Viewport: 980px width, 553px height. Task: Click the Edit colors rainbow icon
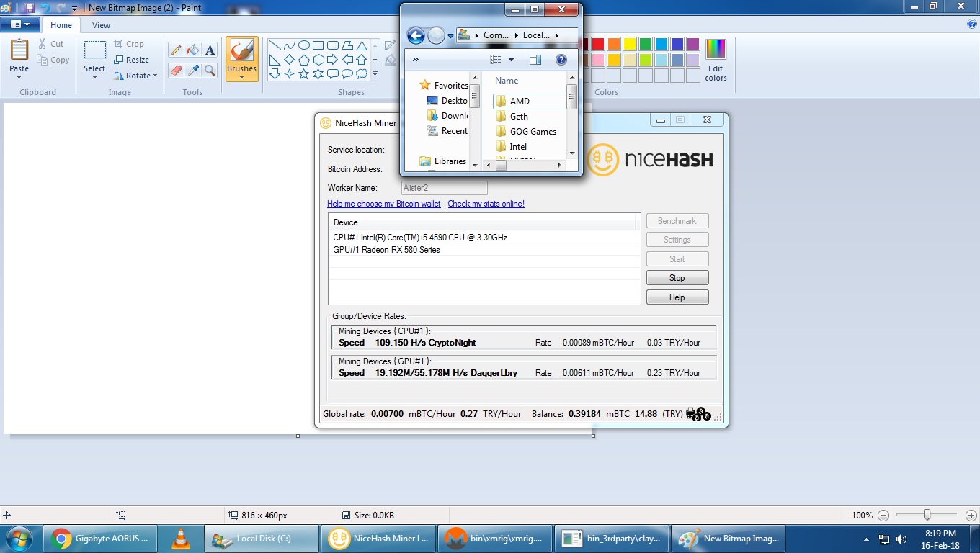tap(716, 50)
